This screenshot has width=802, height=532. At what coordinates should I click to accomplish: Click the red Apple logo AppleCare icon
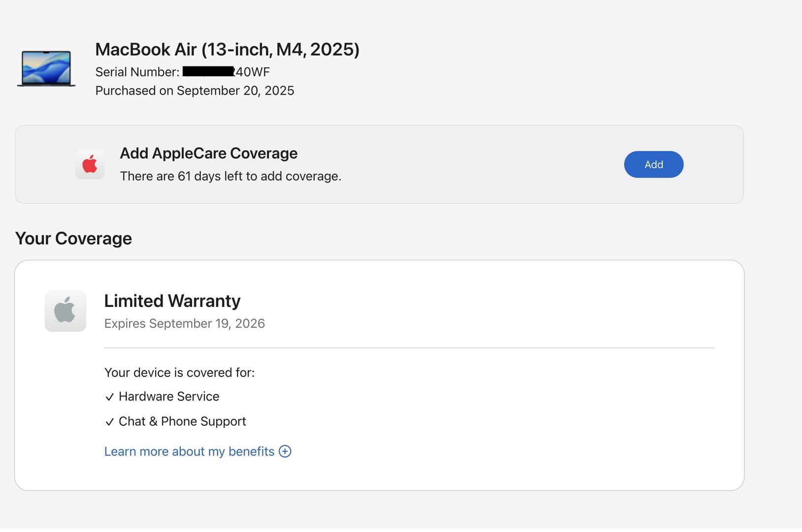[x=90, y=165]
